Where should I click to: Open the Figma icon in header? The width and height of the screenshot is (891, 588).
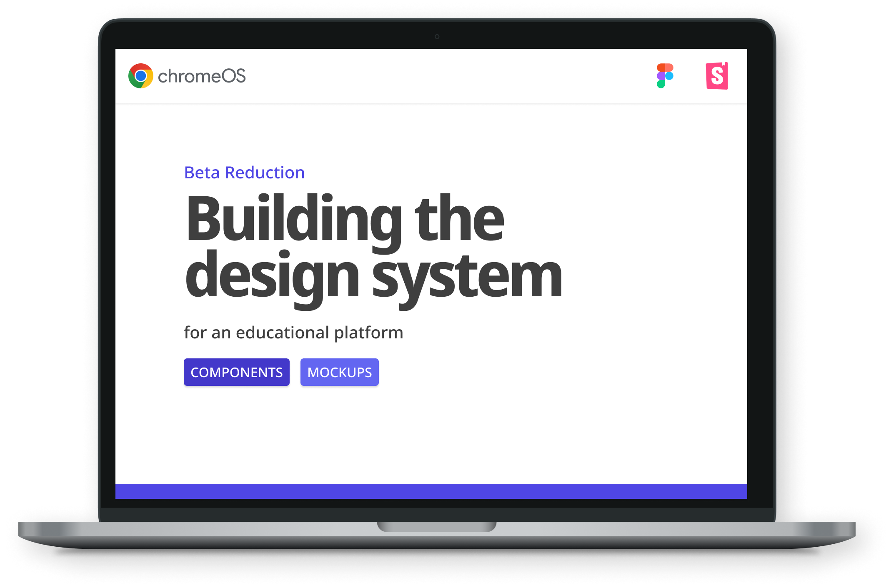pyautogui.click(x=665, y=76)
